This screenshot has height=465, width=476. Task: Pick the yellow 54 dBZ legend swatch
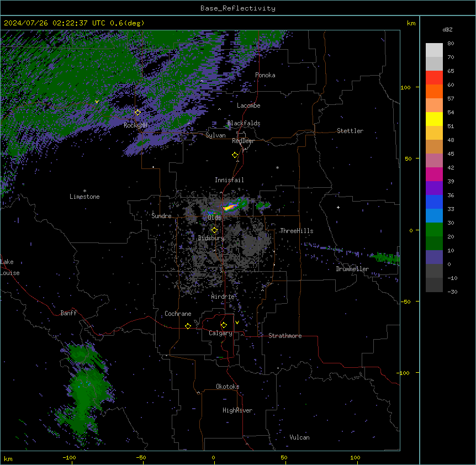[434, 119]
